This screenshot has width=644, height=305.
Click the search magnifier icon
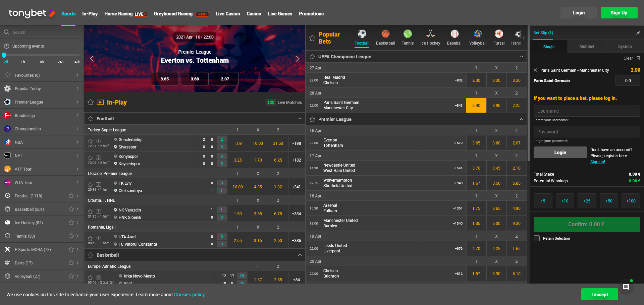pos(6,32)
